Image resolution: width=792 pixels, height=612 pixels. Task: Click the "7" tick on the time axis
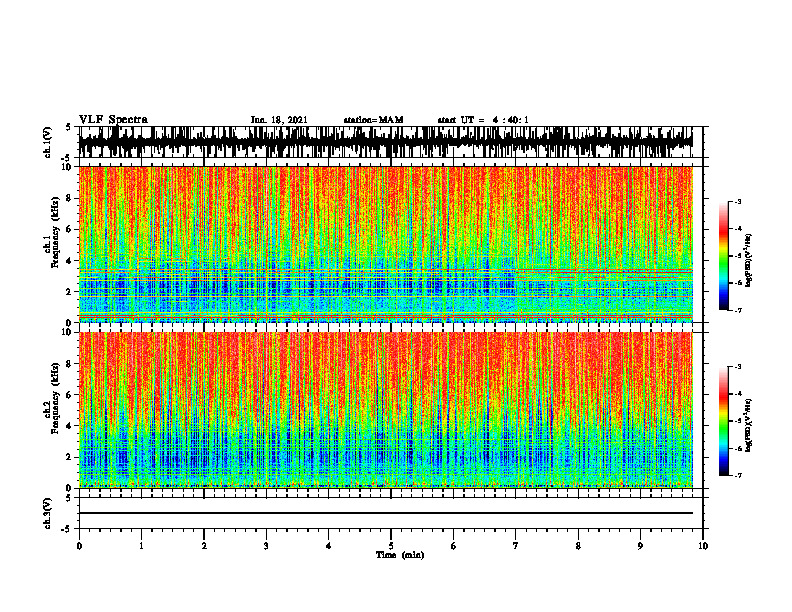[516, 546]
